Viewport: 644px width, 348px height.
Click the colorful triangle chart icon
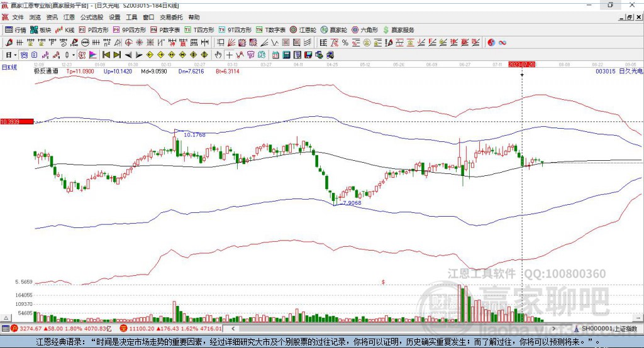(x=93, y=55)
